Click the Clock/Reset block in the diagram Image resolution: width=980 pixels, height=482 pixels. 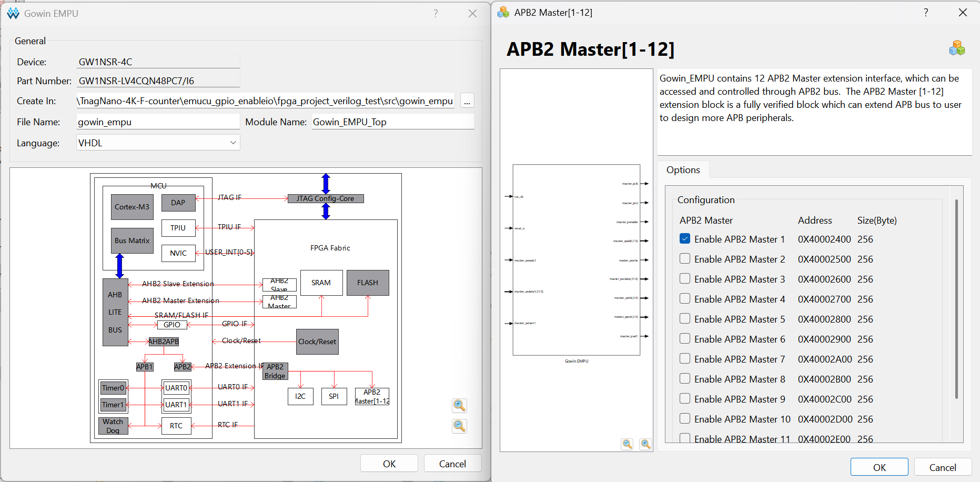[x=317, y=342]
